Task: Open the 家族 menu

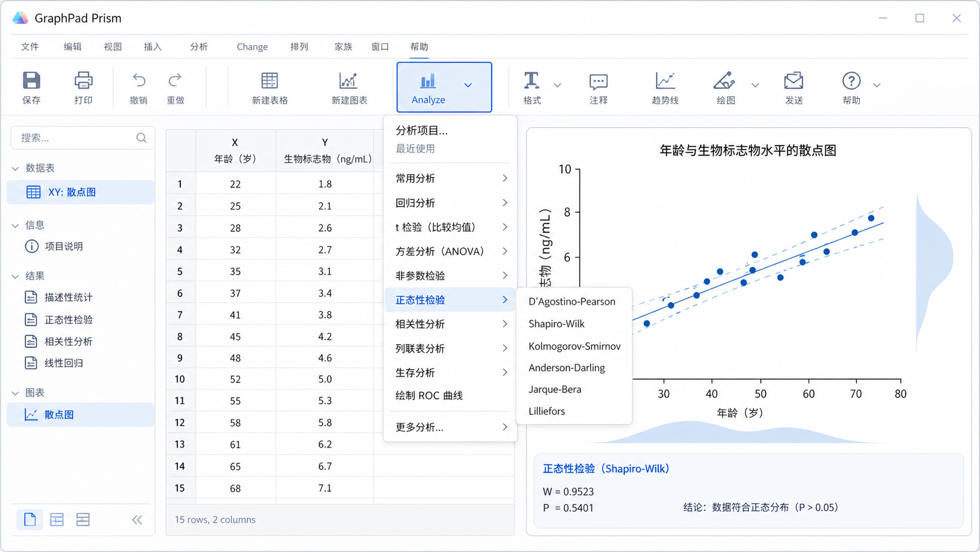Action: (343, 46)
